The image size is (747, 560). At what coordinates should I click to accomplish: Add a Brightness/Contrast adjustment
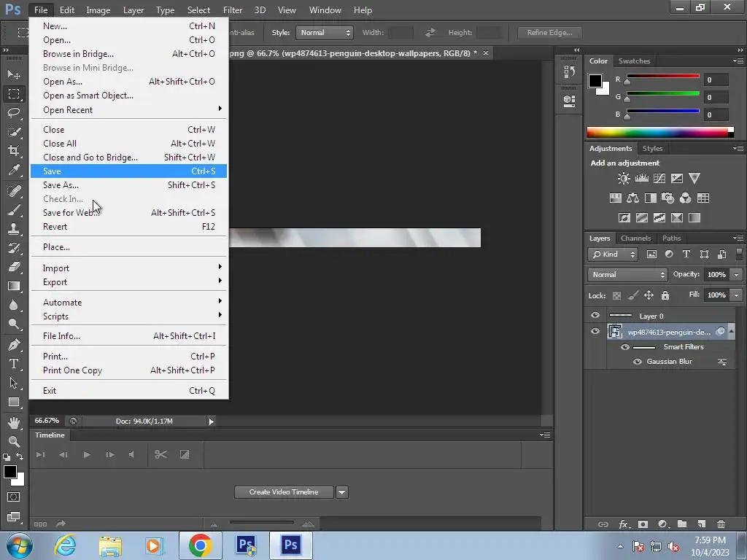(624, 179)
